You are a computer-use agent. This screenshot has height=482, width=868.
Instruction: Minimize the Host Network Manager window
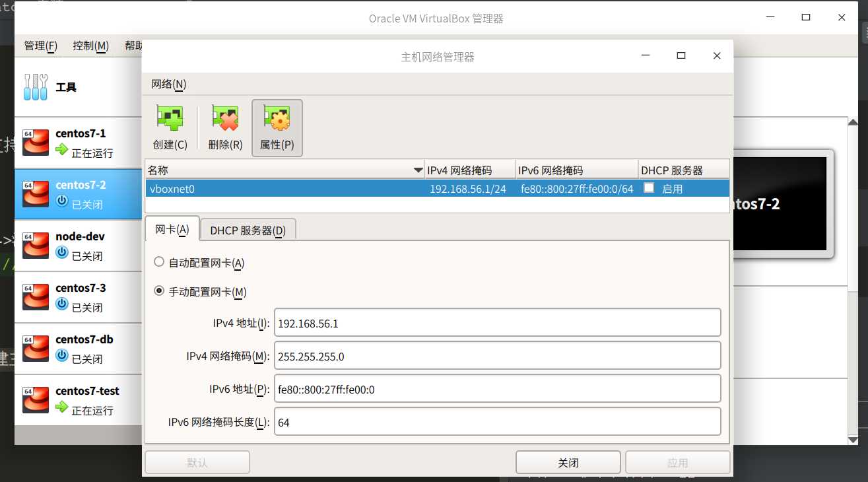pos(645,56)
